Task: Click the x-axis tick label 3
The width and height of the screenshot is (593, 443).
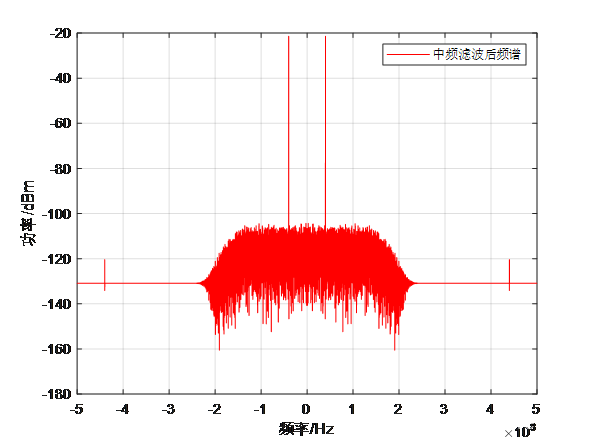Action: click(444, 409)
